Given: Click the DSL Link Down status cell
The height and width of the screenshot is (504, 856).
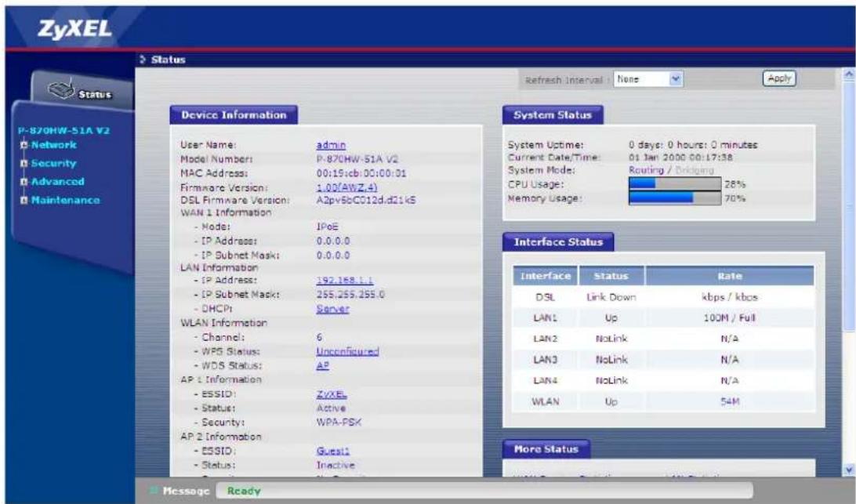Looking at the screenshot, I should point(611,298).
